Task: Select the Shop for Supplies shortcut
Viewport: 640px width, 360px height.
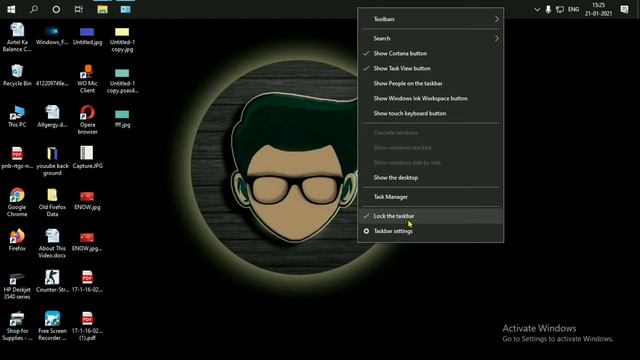Action: click(x=17, y=326)
